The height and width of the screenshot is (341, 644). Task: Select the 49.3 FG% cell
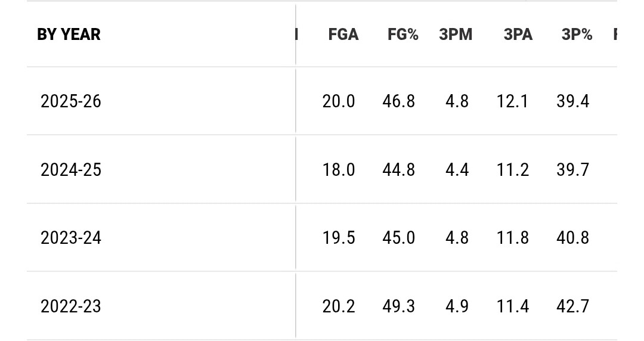pyautogui.click(x=398, y=306)
